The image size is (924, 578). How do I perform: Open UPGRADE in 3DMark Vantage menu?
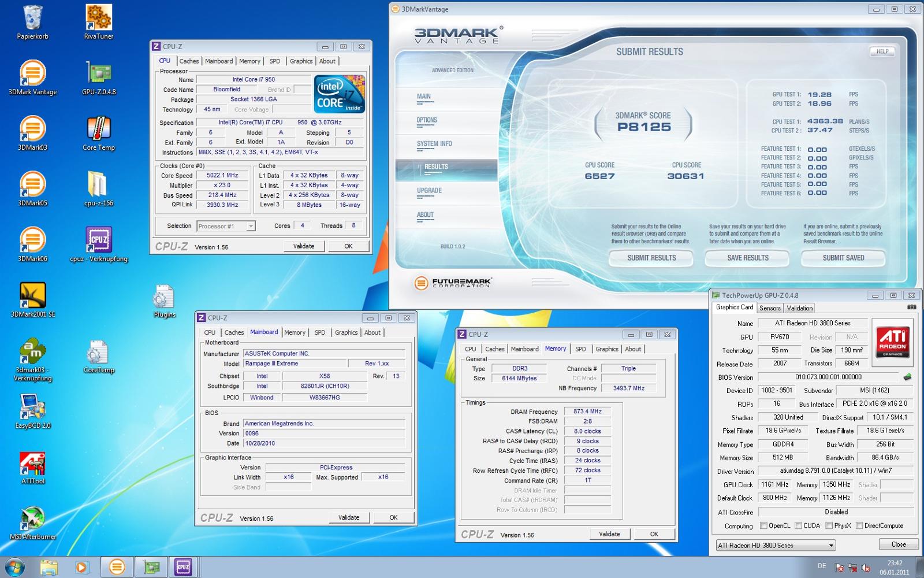pyautogui.click(x=429, y=191)
